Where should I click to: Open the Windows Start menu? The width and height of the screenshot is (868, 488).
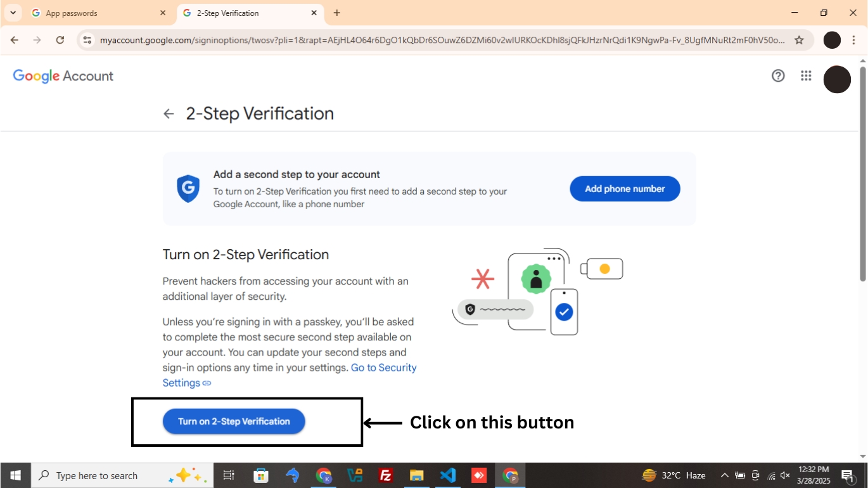point(15,475)
